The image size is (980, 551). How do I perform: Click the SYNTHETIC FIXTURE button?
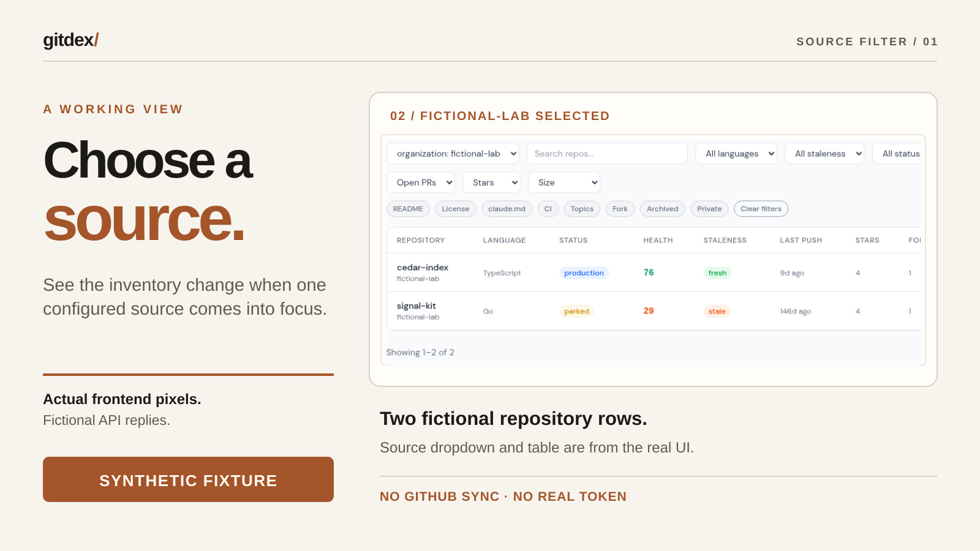(x=188, y=479)
